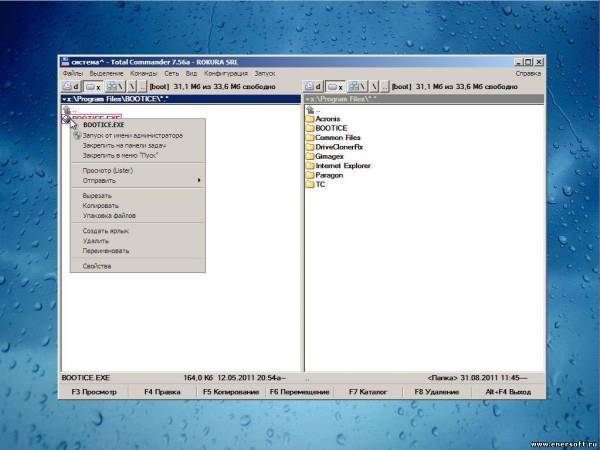Screen dimensions: 600x450
Task: Go to parent directory button in left drive bar
Action: point(142,86)
